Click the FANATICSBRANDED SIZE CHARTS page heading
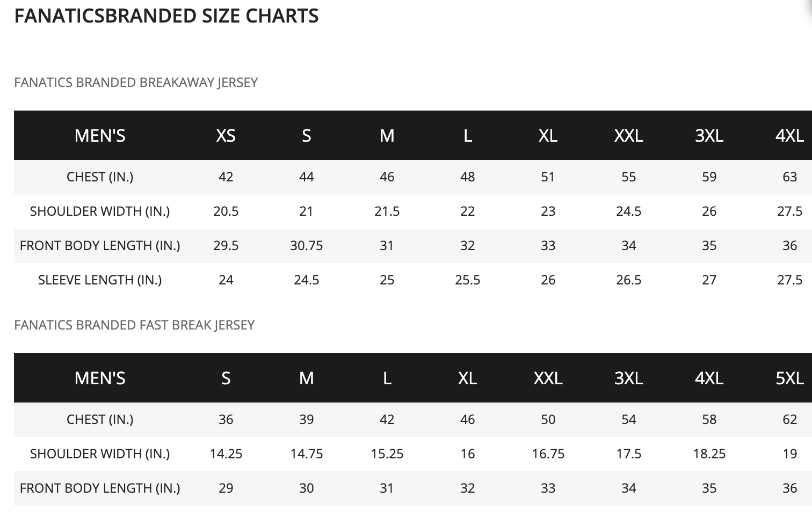The height and width of the screenshot is (512, 812). click(166, 16)
